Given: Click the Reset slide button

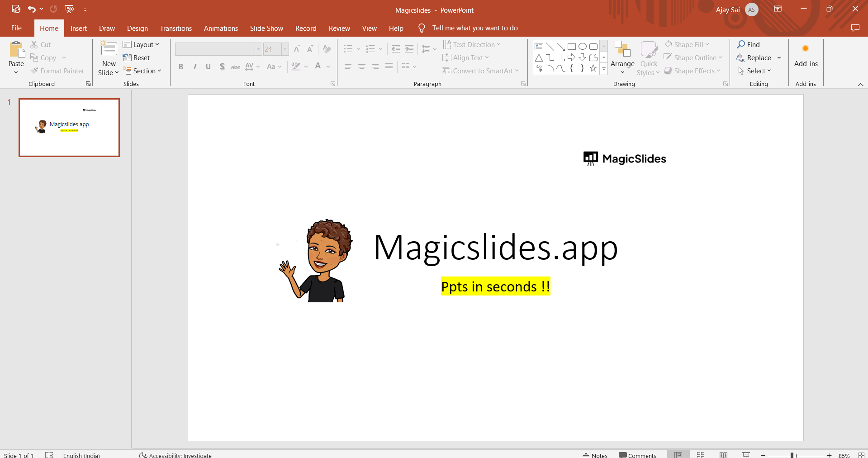Looking at the screenshot, I should 137,57.
